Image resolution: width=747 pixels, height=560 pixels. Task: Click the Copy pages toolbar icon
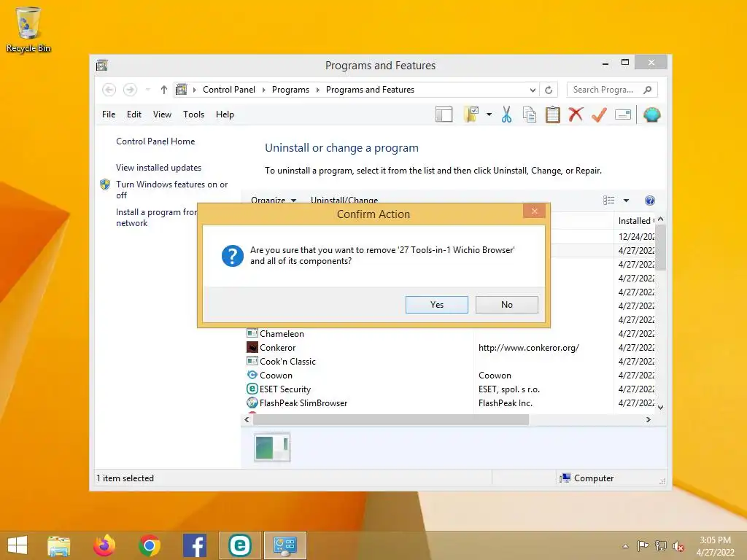tap(530, 114)
